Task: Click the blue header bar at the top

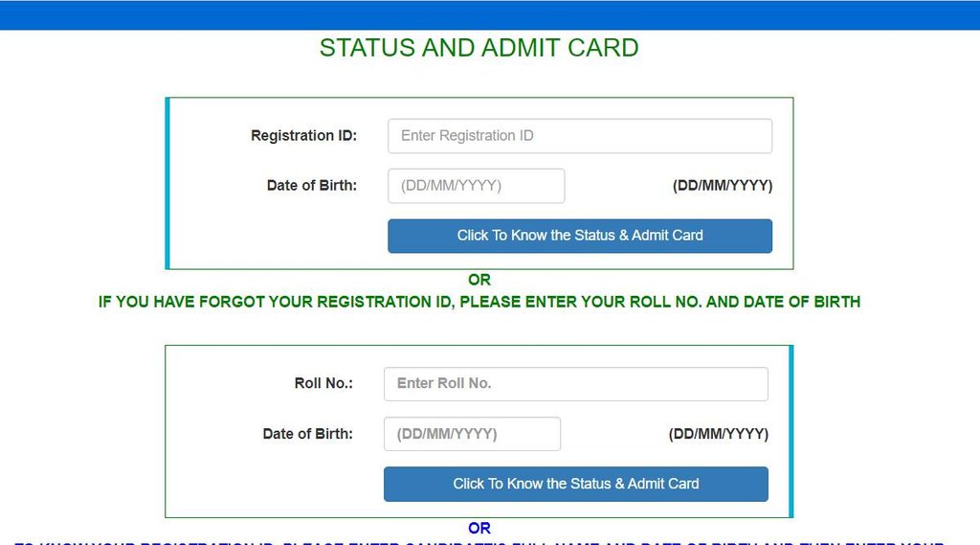Action: tap(490, 14)
